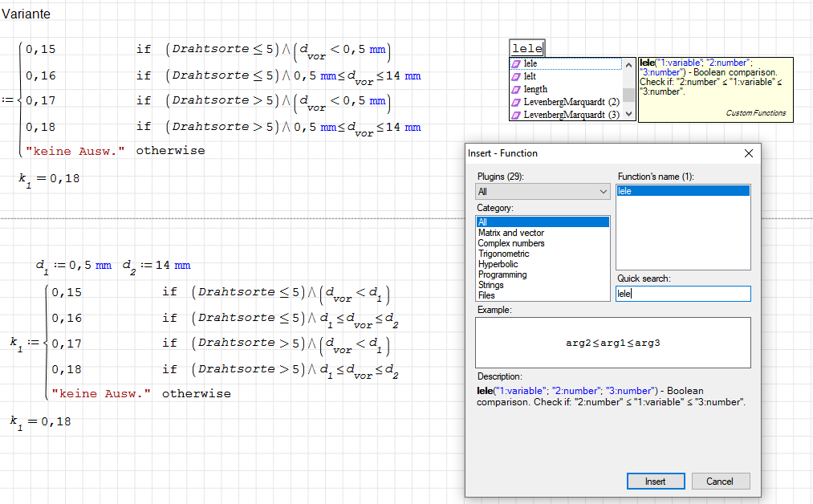Click the icon beside the length suggestion
The width and height of the screenshot is (813, 504).
516,89
